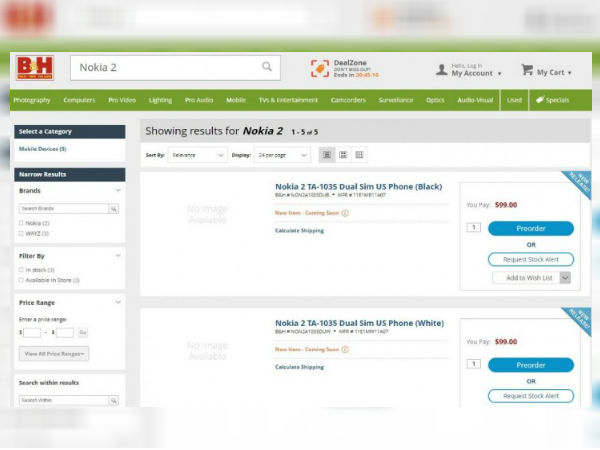Viewport: 600px width, 450px height.
Task: Click the Search Within magnifier button
Action: tap(114, 401)
